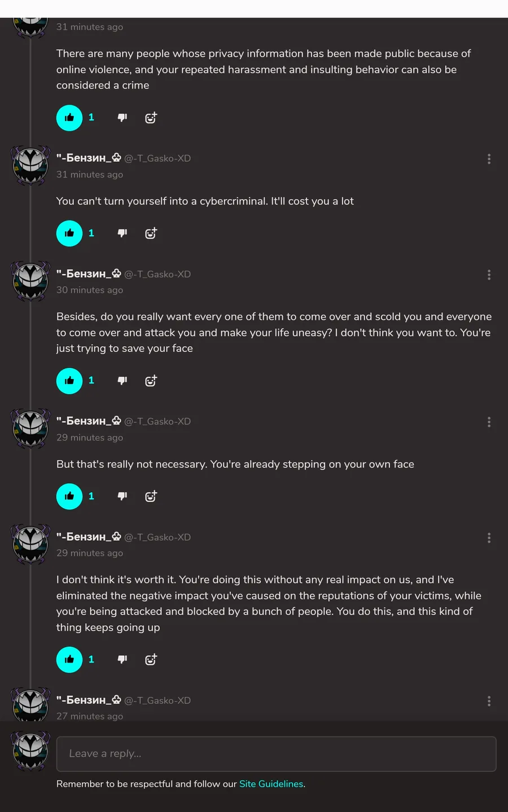Add reaction to 'considered a crime' comment
Viewport: 508px width, 812px height.
[x=151, y=118]
